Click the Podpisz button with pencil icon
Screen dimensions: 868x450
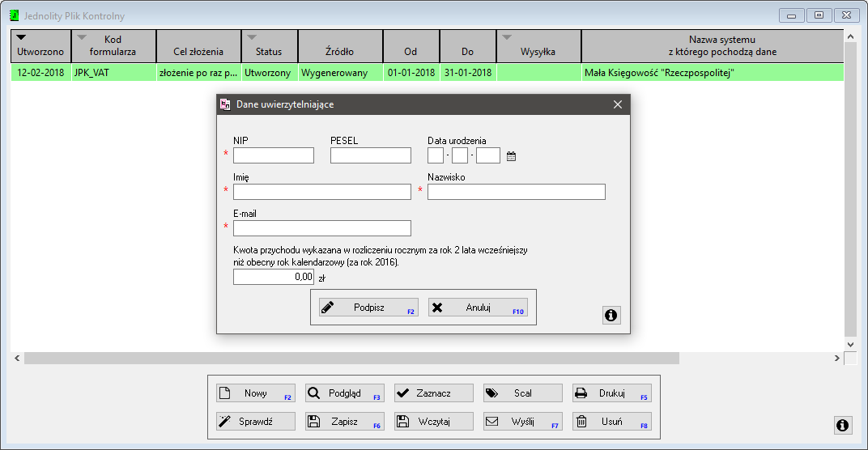click(x=368, y=308)
